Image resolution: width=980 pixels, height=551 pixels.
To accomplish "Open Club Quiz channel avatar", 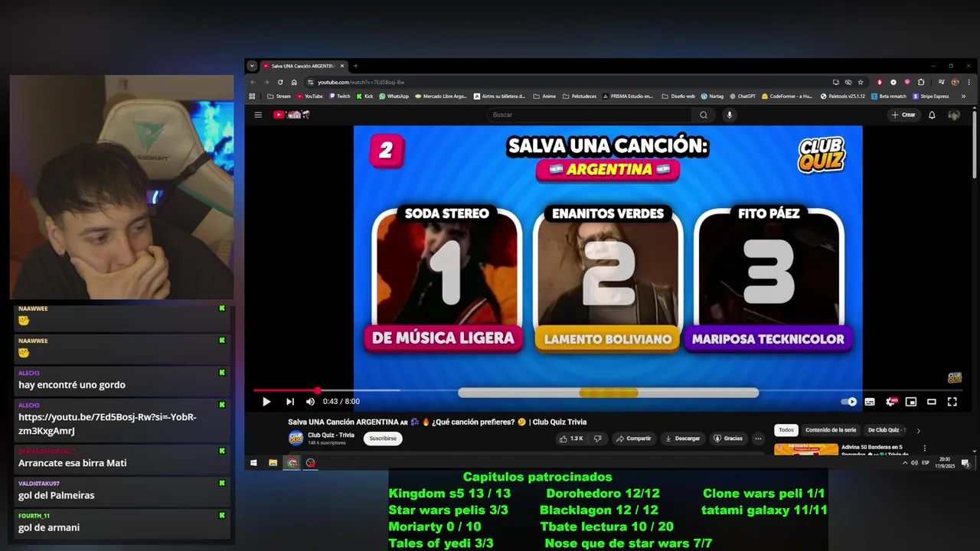I will (296, 439).
